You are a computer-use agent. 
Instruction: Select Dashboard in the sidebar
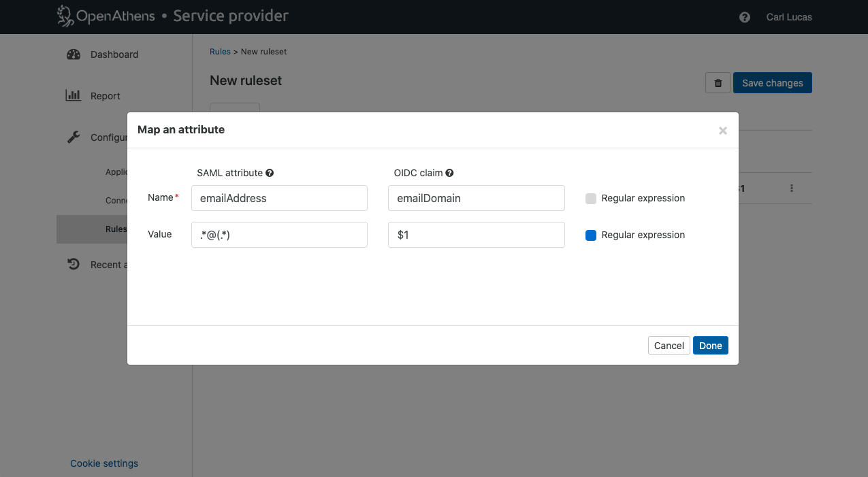pyautogui.click(x=114, y=54)
